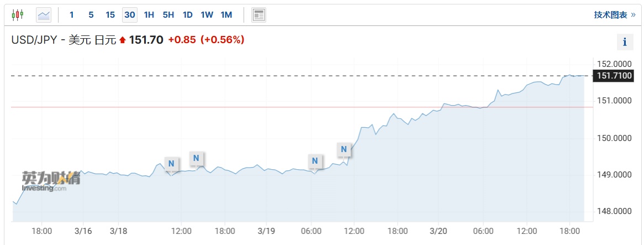The height and width of the screenshot is (245, 644).
Task: Select the area chart type icon
Action: (x=44, y=15)
